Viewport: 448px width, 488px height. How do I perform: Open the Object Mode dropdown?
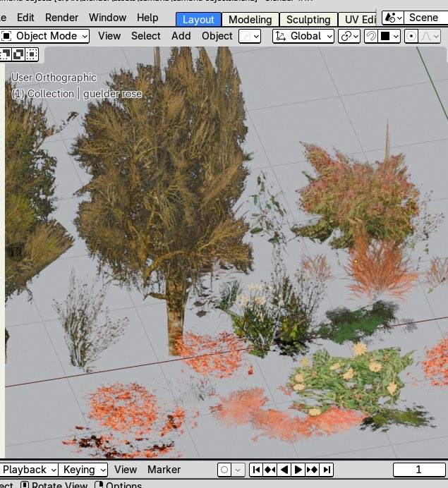(44, 36)
